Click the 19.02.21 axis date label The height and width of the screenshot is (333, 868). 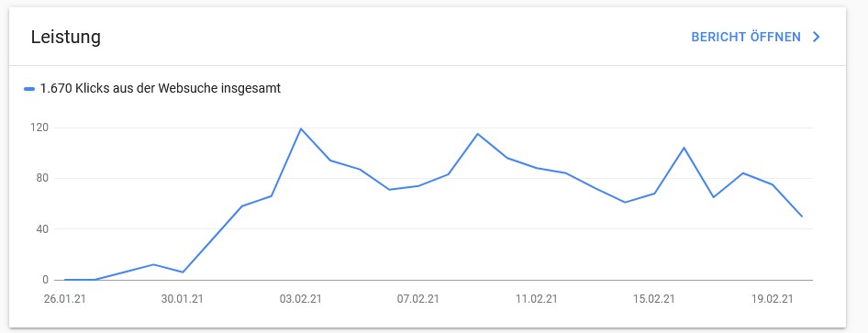pos(772,299)
